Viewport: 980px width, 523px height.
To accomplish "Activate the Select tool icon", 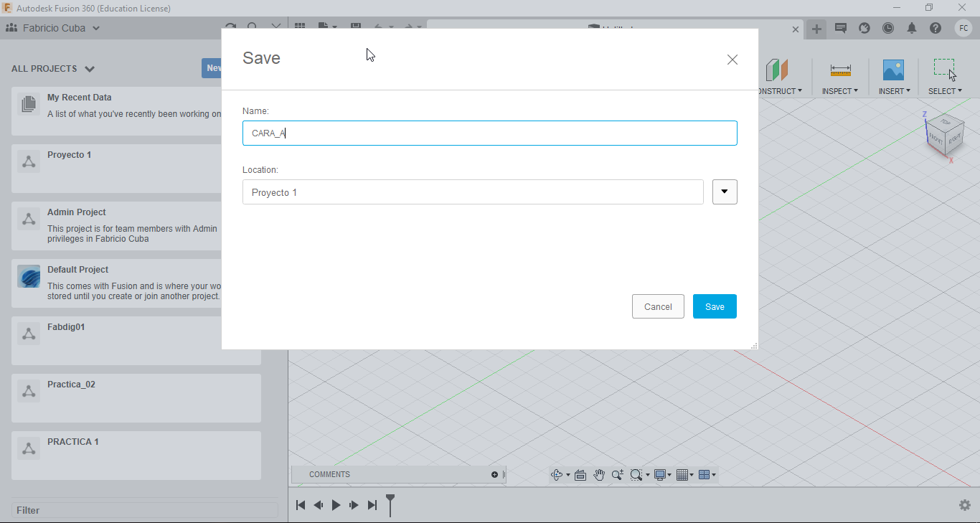I will point(945,70).
